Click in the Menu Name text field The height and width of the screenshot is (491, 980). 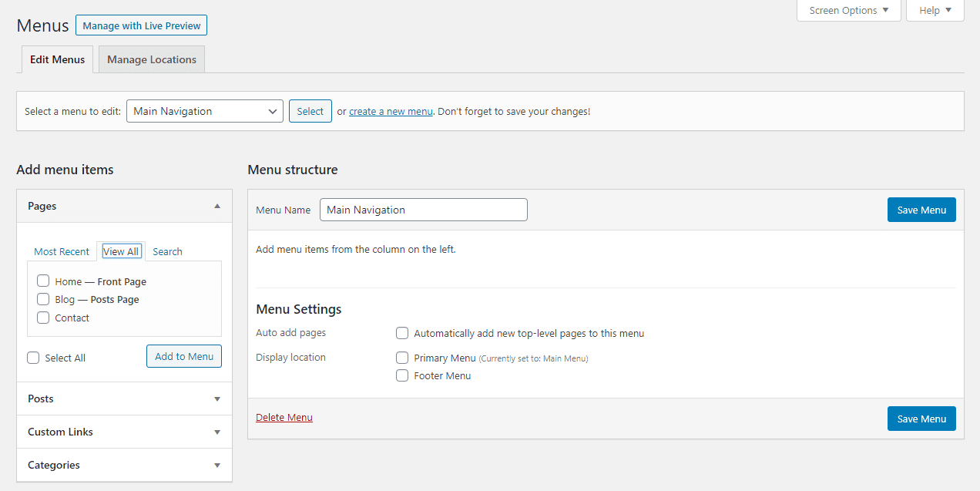point(423,210)
